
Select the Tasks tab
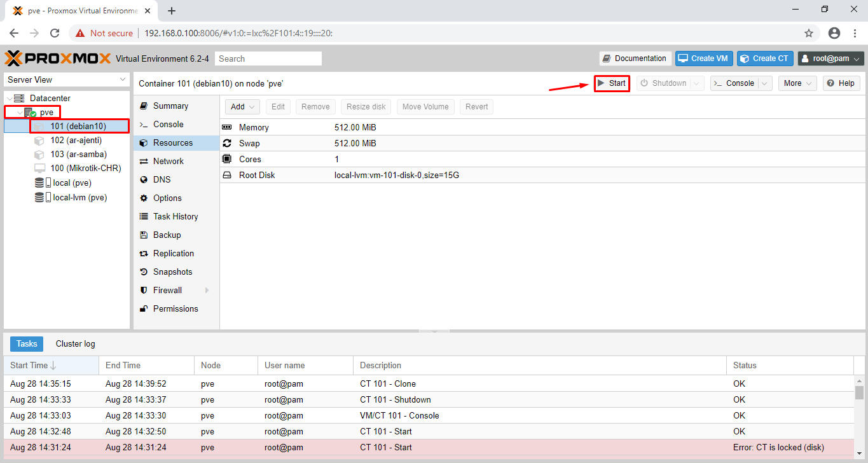click(x=27, y=344)
